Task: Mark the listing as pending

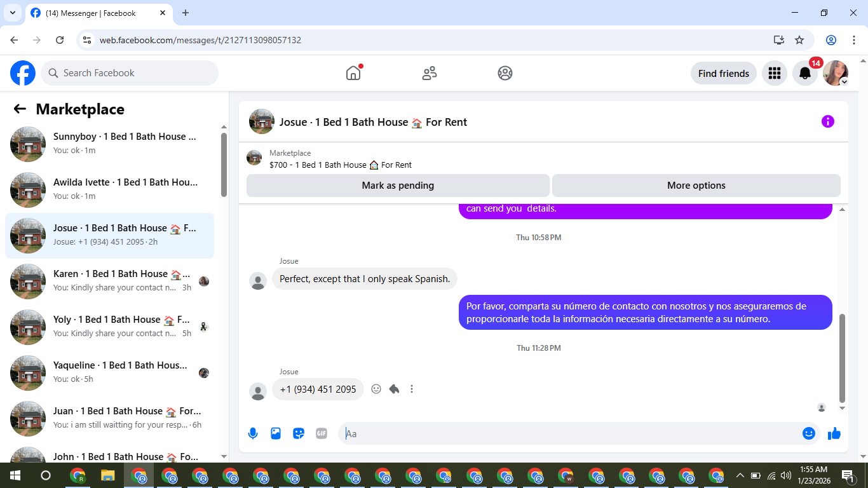Action: pos(398,186)
